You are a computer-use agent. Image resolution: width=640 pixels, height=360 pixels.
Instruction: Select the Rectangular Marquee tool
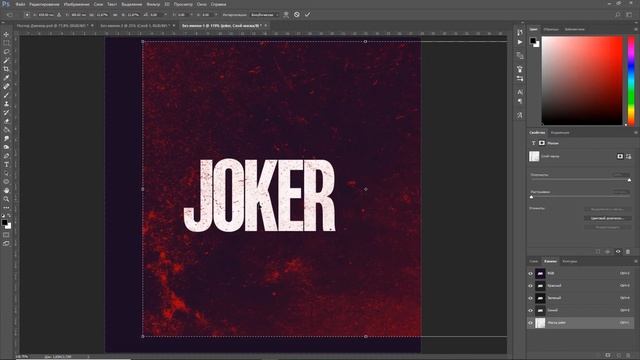pos(6,43)
